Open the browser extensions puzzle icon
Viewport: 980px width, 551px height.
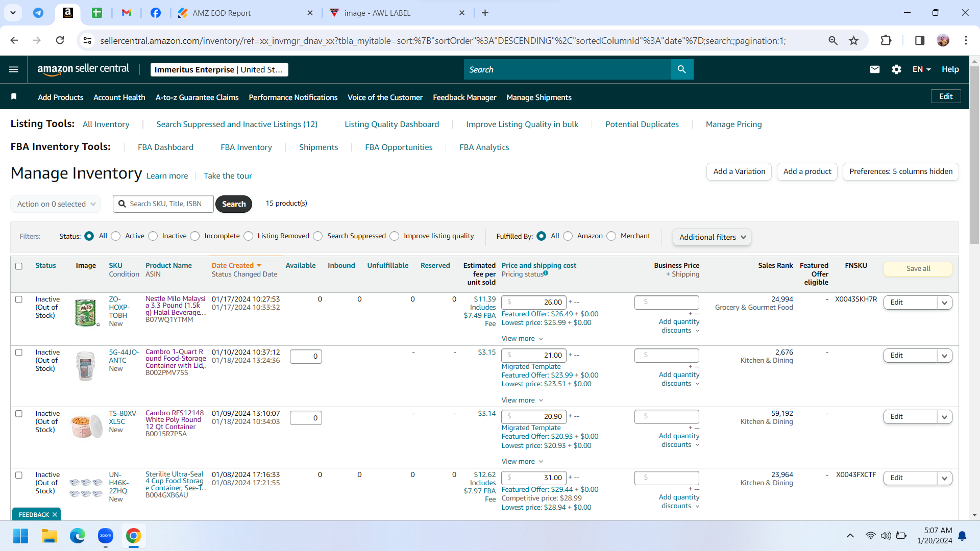click(x=886, y=40)
